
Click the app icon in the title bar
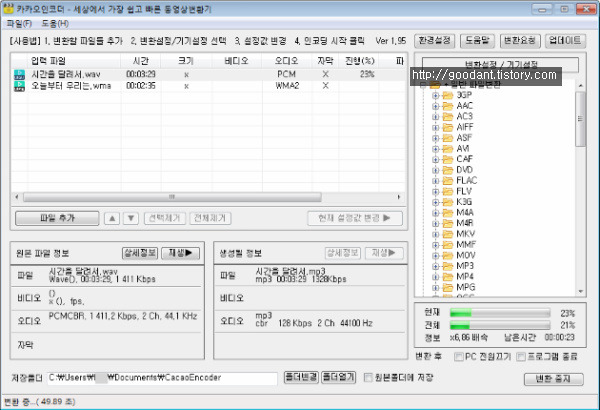(8, 8)
